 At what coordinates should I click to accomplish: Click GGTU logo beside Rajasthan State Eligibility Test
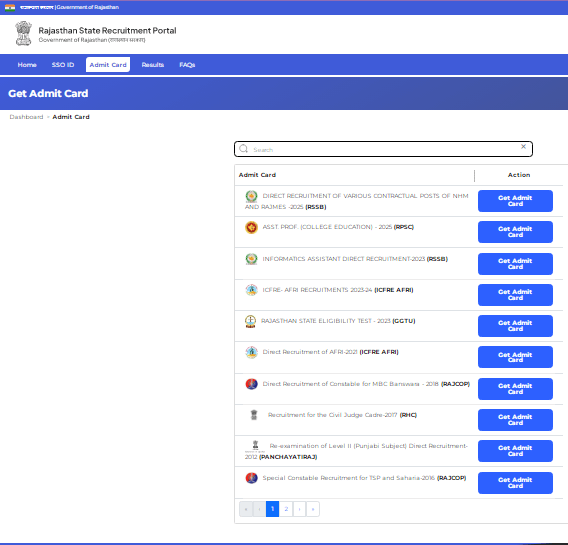click(250, 321)
